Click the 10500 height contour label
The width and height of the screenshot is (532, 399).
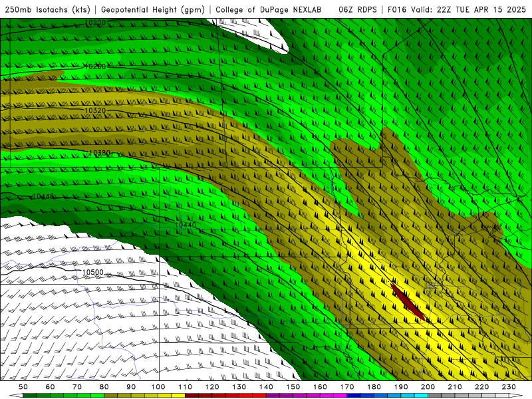tap(92, 272)
